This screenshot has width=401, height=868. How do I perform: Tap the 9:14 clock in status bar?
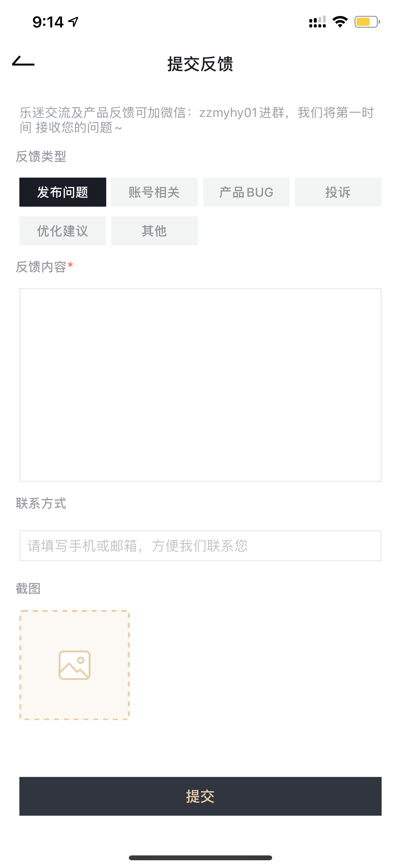click(48, 22)
